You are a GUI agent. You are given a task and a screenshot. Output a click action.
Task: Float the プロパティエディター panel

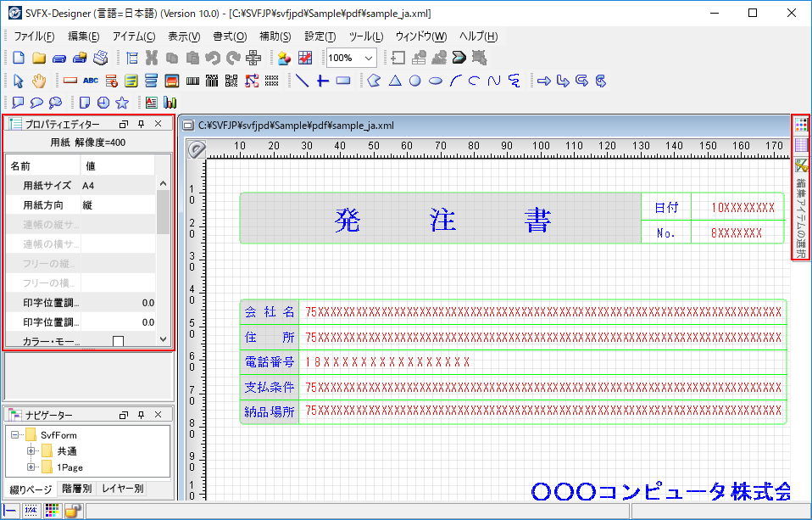(123, 124)
